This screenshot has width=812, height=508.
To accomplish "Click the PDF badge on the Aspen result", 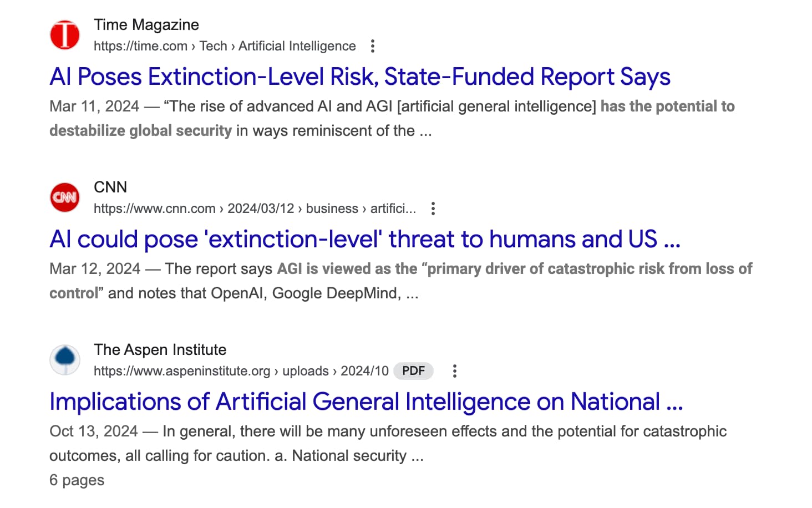I will pos(413,371).
